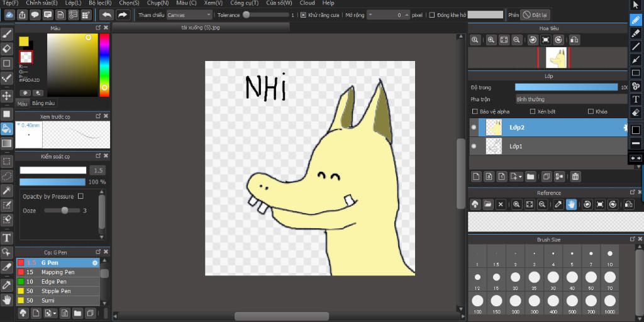
Task: Switch to the Bảng màu tab
Action: point(43,103)
